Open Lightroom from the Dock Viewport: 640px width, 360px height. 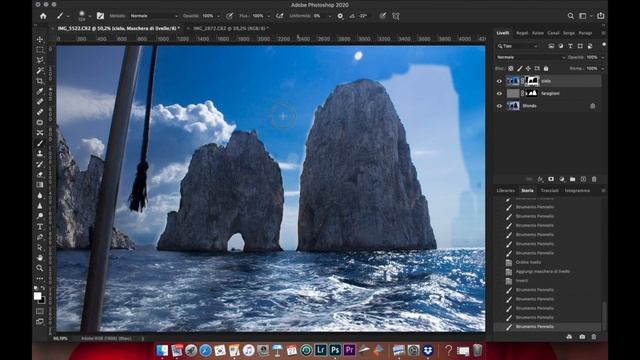click(x=320, y=350)
